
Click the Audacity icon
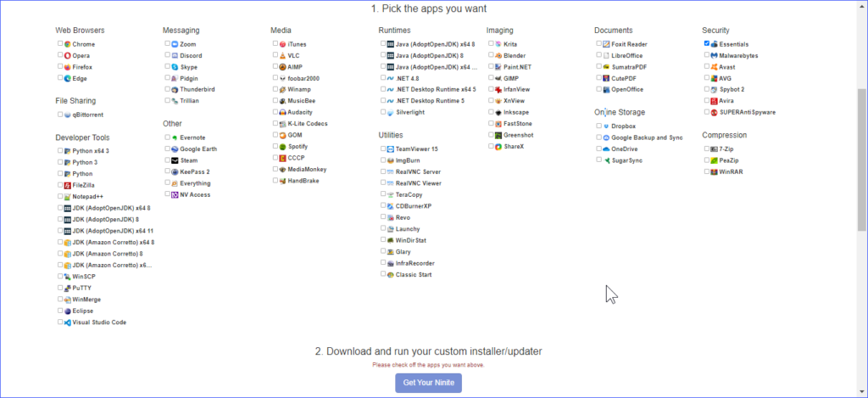(282, 113)
